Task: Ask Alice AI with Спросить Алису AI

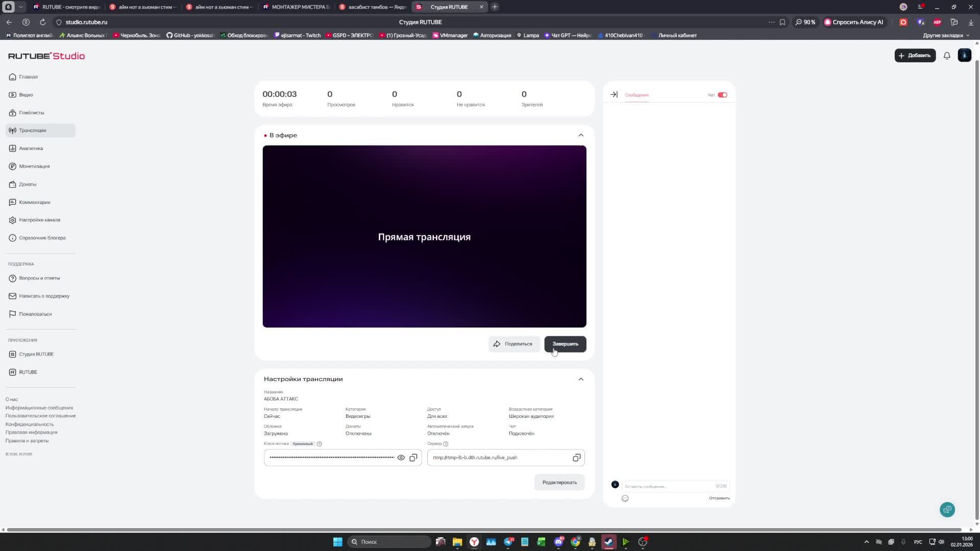Action: (853, 22)
